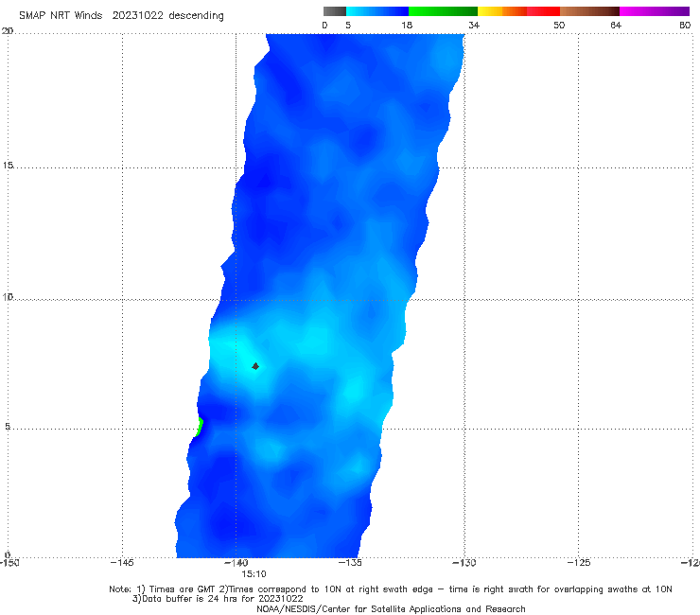The height and width of the screenshot is (615, 700).
Task: Click colorbar value label '64'
Action: click(616, 25)
